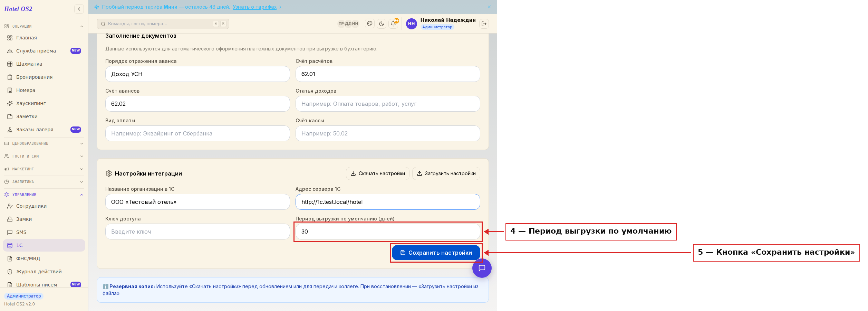
Task: Click Сохранить настройки button
Action: pyautogui.click(x=436, y=253)
